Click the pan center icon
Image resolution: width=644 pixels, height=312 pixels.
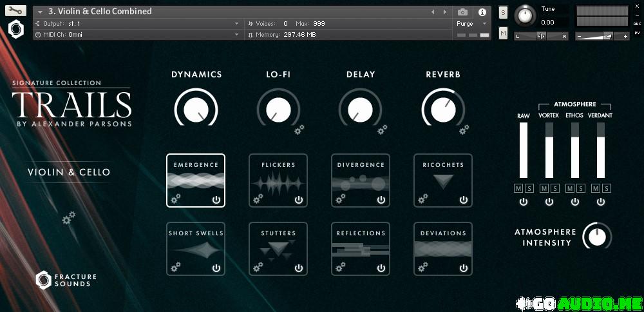[x=542, y=37]
